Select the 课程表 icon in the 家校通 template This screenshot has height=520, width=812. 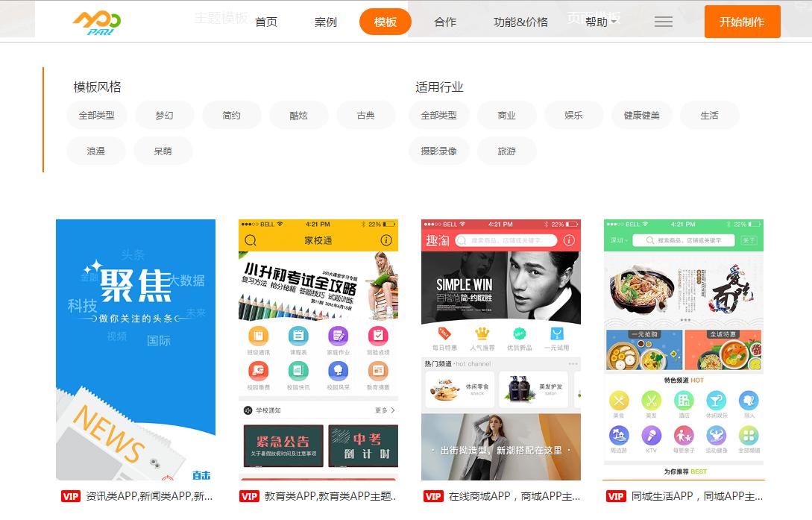[x=298, y=336]
